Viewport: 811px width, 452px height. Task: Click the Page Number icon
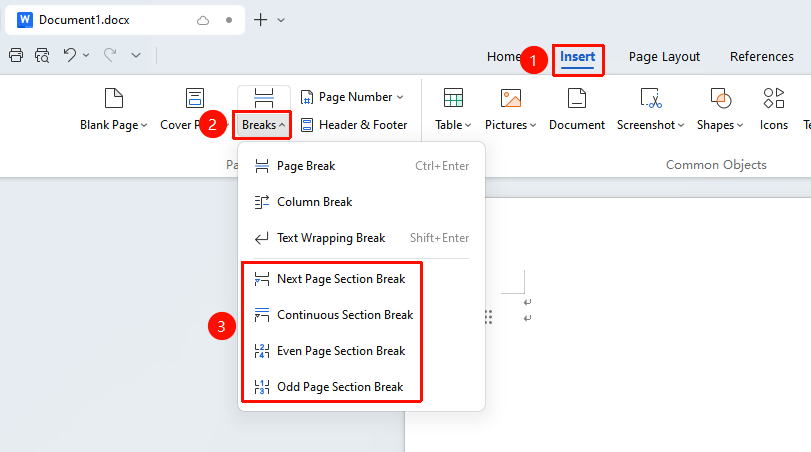click(307, 97)
